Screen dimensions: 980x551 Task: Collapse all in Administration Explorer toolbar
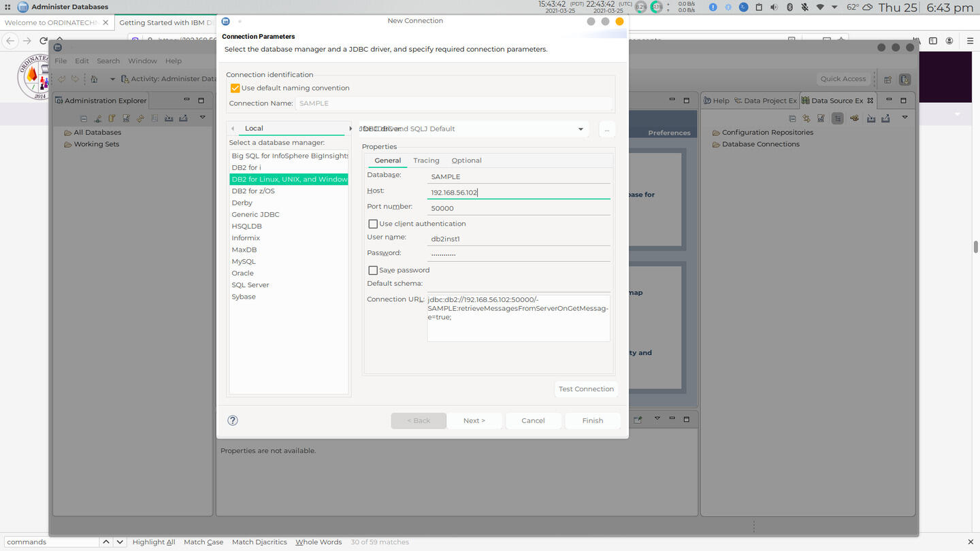click(84, 118)
